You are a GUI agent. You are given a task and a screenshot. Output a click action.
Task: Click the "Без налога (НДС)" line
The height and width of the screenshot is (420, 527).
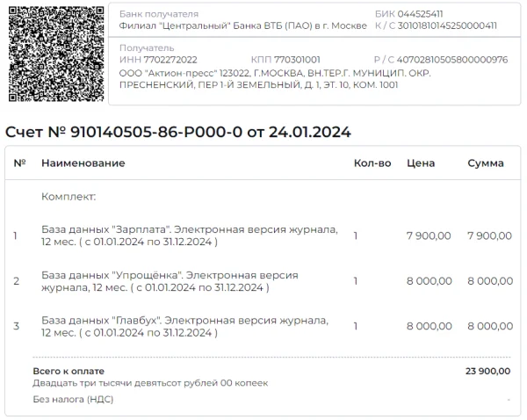point(73,399)
